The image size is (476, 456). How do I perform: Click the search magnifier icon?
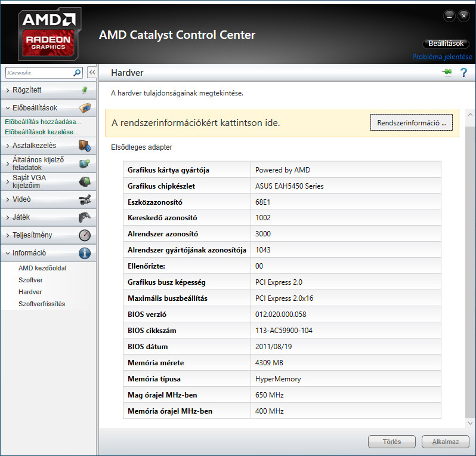click(77, 73)
